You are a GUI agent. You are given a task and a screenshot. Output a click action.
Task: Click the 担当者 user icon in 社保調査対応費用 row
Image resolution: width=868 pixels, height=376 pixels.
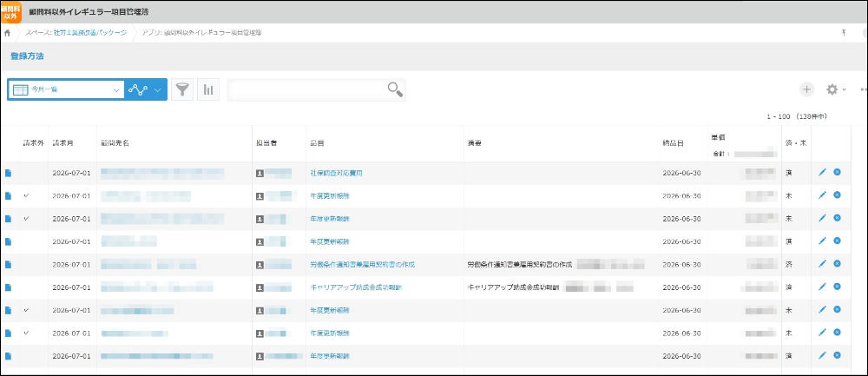260,174
